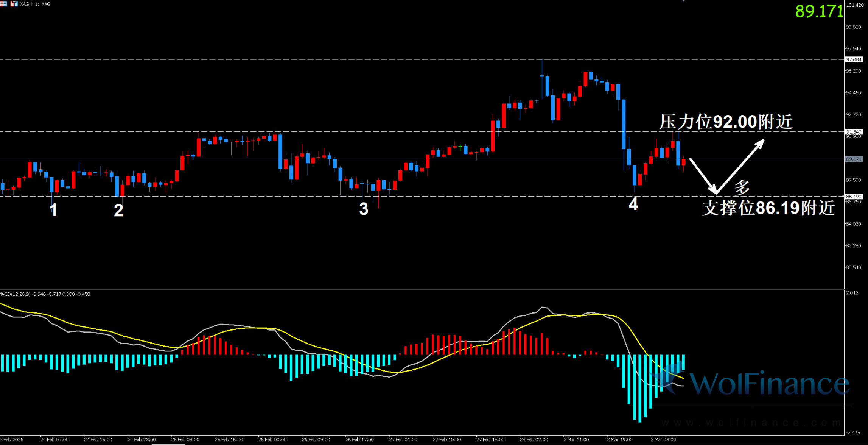Image resolution: width=868 pixels, height=445 pixels.
Task: Click the one-click trading panel icon
Action: point(14,4)
